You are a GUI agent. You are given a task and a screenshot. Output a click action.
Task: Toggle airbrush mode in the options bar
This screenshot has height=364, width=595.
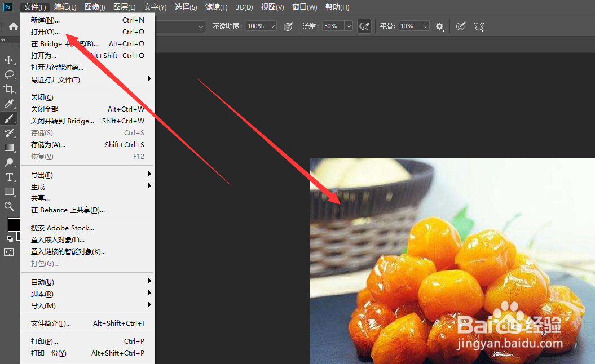pos(364,26)
